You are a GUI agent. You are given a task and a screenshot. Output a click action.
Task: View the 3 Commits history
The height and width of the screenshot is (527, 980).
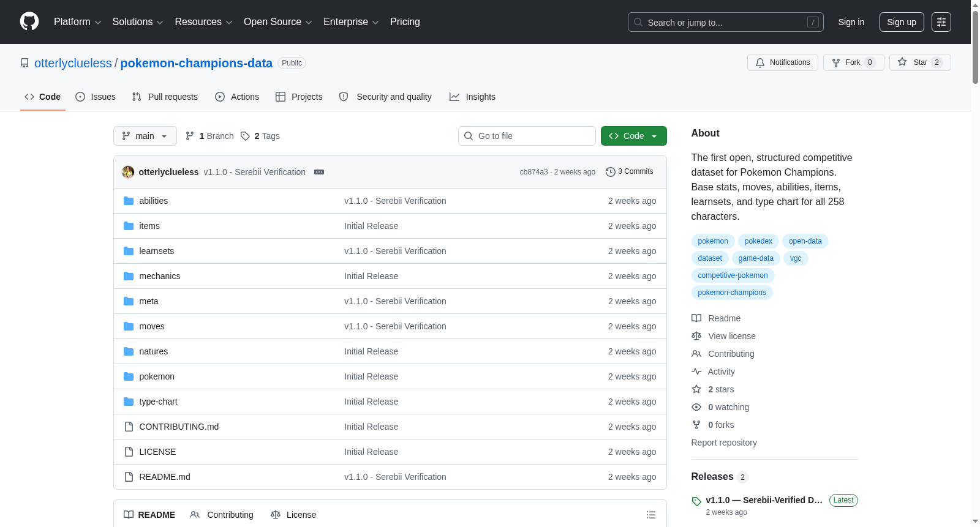click(629, 172)
